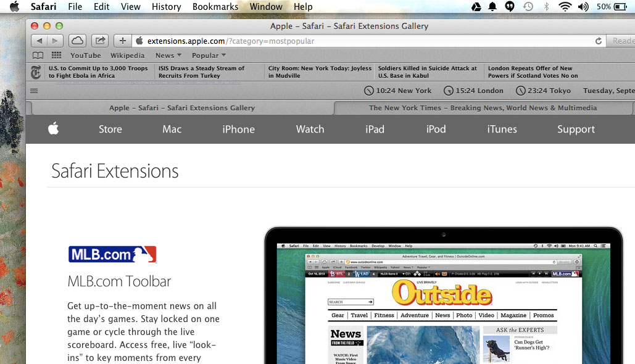Open the extension bar hamburger menu icon
The image size is (635, 364).
[x=34, y=91]
